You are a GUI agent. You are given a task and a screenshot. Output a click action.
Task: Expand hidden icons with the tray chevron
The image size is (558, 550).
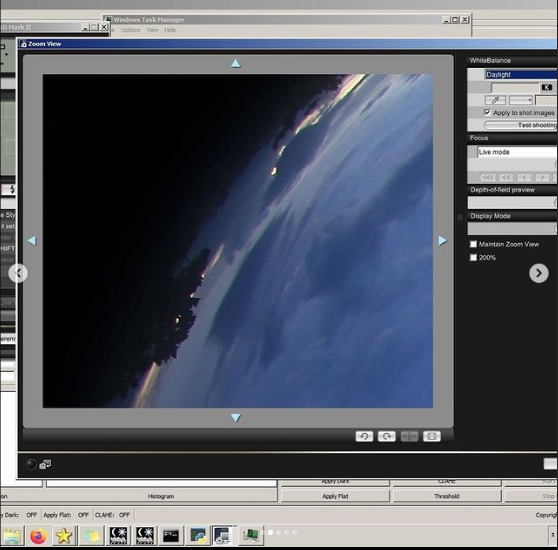(553, 535)
